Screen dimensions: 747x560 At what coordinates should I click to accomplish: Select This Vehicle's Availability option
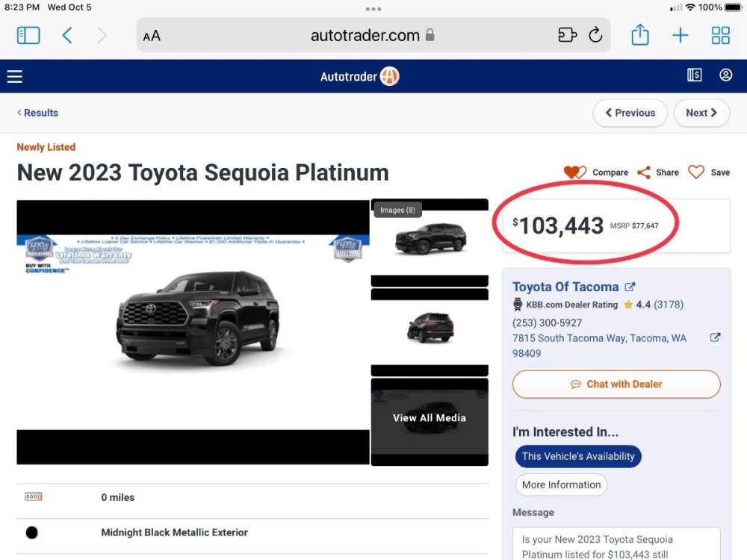[x=577, y=456]
